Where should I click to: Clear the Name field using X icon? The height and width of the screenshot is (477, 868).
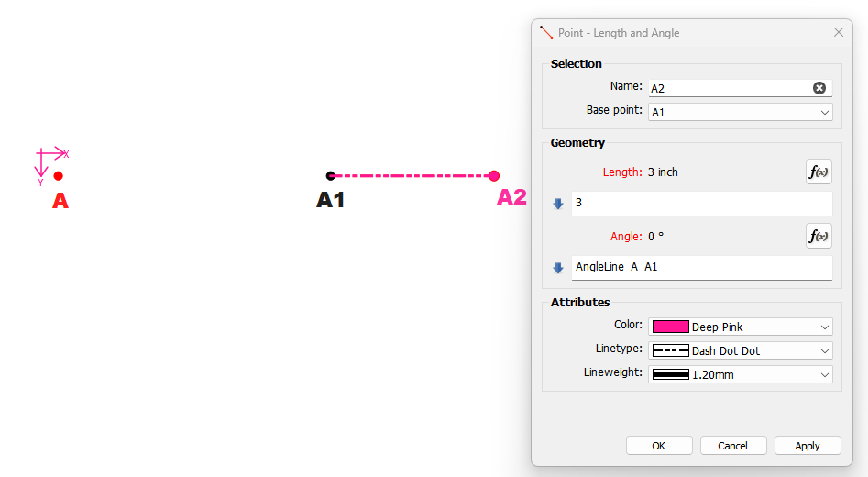coord(819,87)
